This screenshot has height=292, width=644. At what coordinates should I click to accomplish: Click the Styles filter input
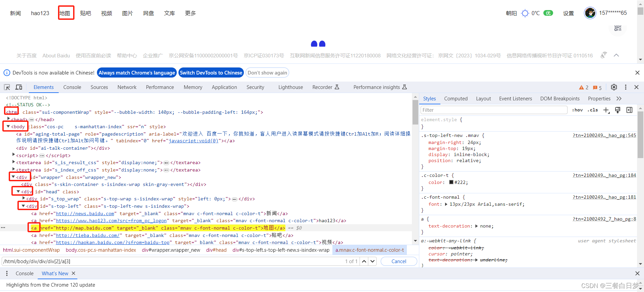(494, 110)
